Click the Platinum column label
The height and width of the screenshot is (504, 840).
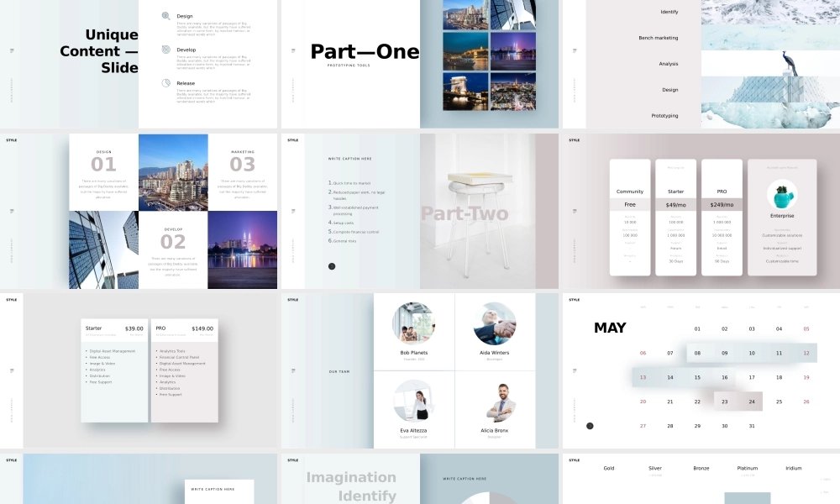tap(748, 468)
